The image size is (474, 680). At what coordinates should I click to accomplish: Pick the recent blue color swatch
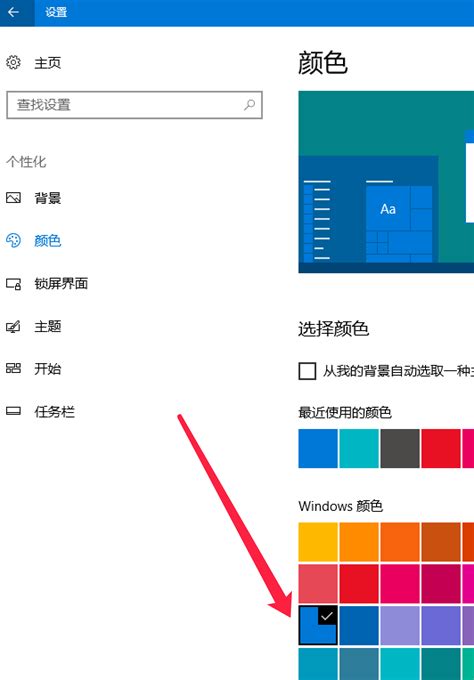(x=318, y=448)
